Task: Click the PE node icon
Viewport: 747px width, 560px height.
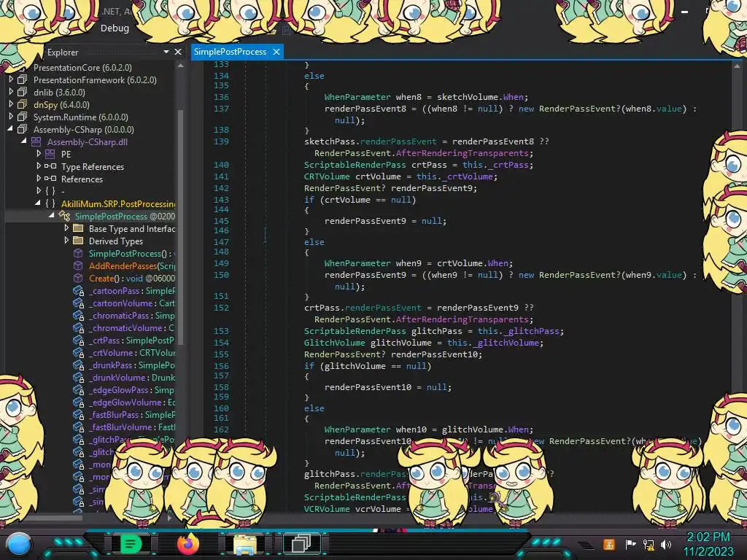Action: pyautogui.click(x=50, y=154)
